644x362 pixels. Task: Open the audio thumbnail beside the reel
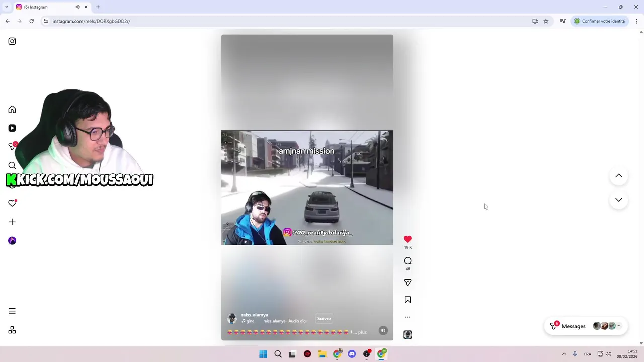click(x=408, y=335)
